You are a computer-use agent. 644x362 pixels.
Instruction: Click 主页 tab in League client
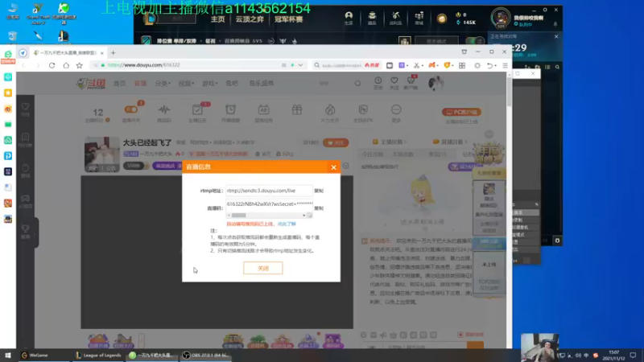click(217, 19)
